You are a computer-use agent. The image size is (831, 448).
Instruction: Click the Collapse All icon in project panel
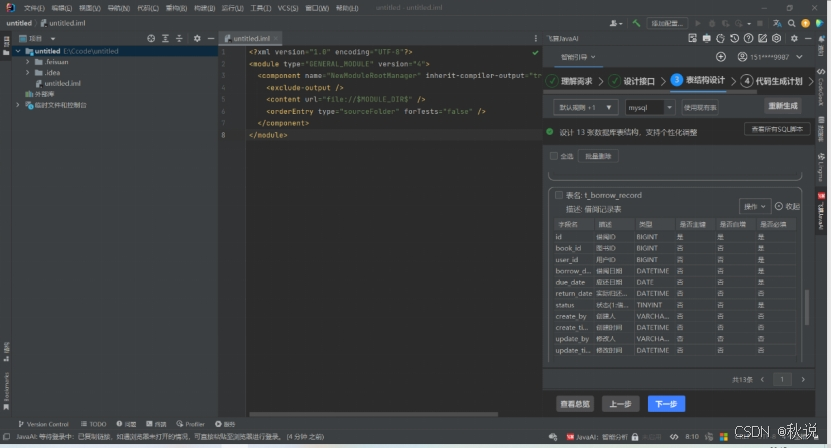179,38
